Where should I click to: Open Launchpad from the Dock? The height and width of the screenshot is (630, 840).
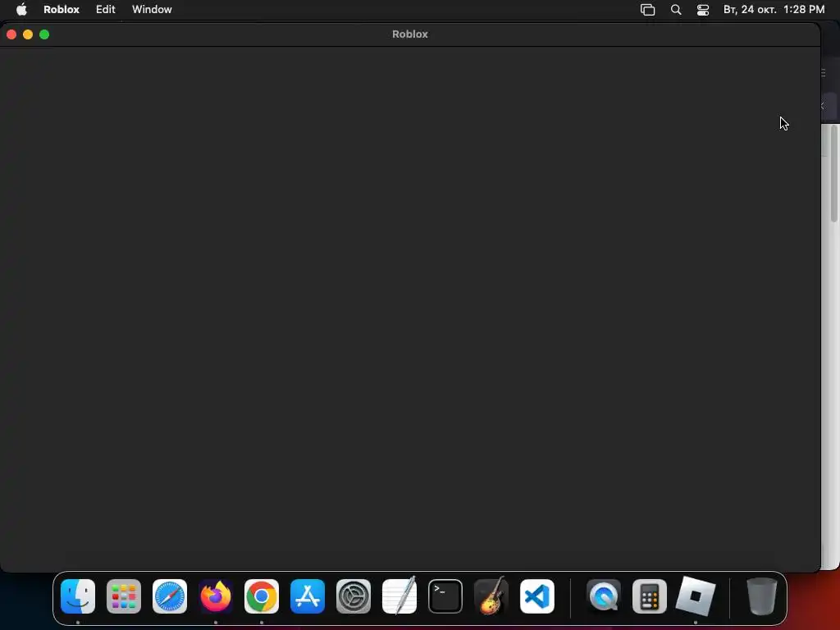pyautogui.click(x=124, y=596)
